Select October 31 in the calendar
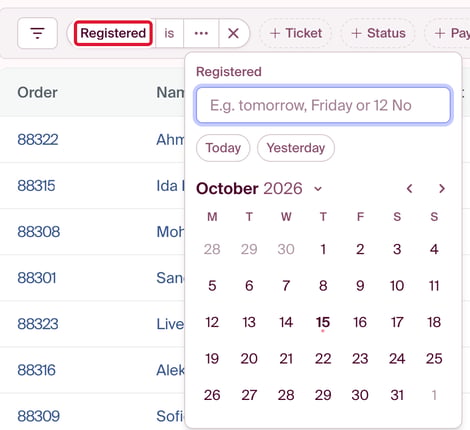This screenshot has width=470, height=430. pos(397,395)
